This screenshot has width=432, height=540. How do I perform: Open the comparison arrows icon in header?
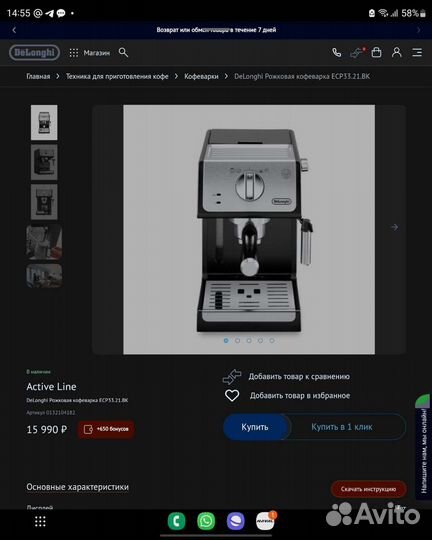[357, 53]
